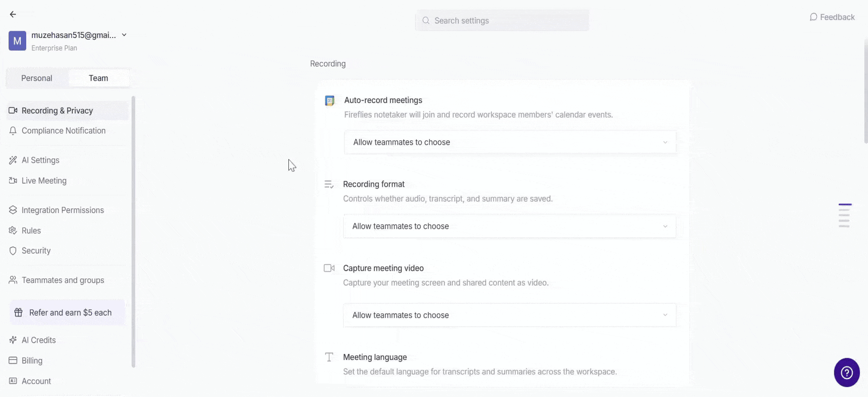
Task: Click the Integration Permissions layers icon
Action: coord(13,210)
